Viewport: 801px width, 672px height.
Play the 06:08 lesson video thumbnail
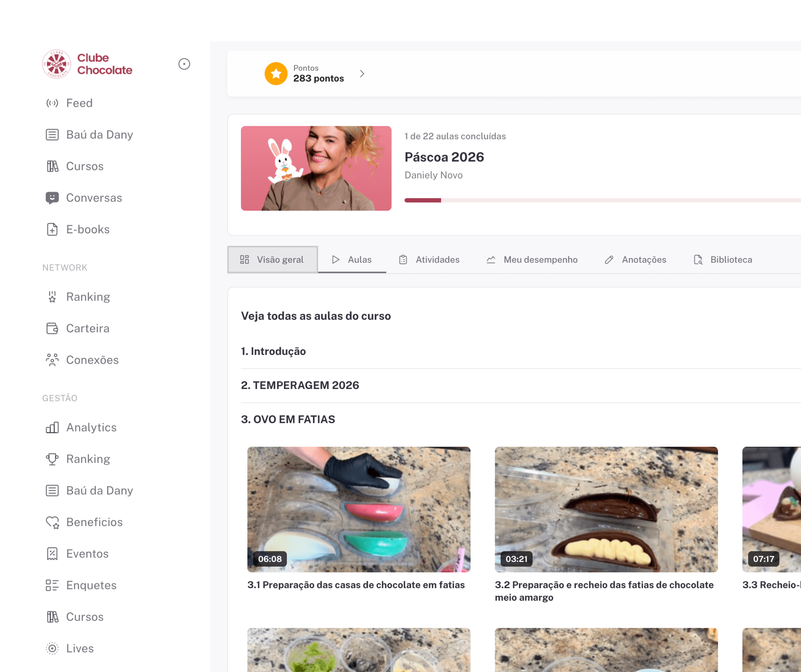(x=359, y=510)
